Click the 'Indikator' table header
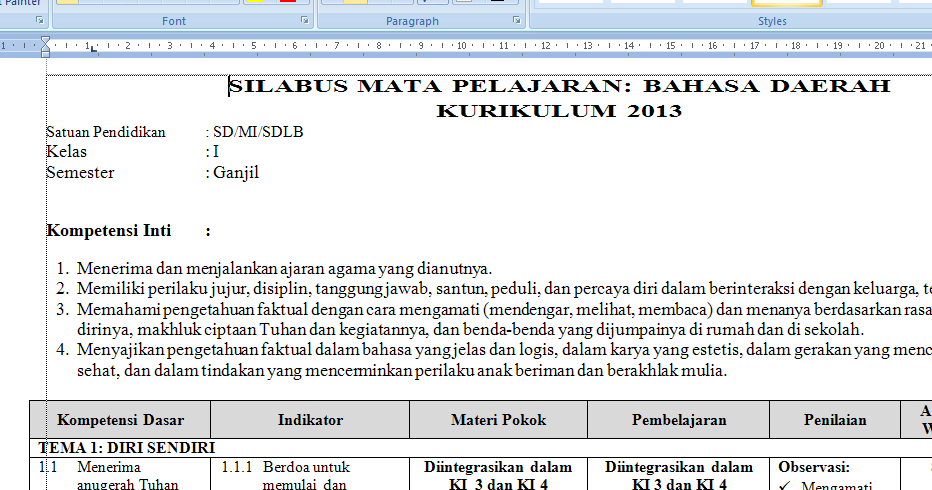The height and width of the screenshot is (490, 932). point(310,420)
